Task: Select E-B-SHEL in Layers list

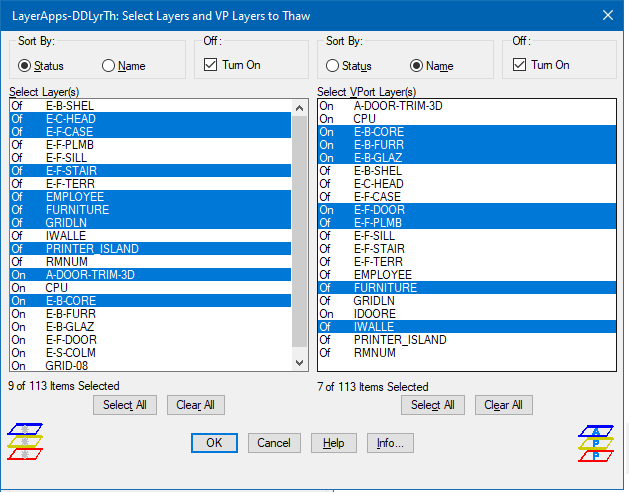Action: (150, 106)
